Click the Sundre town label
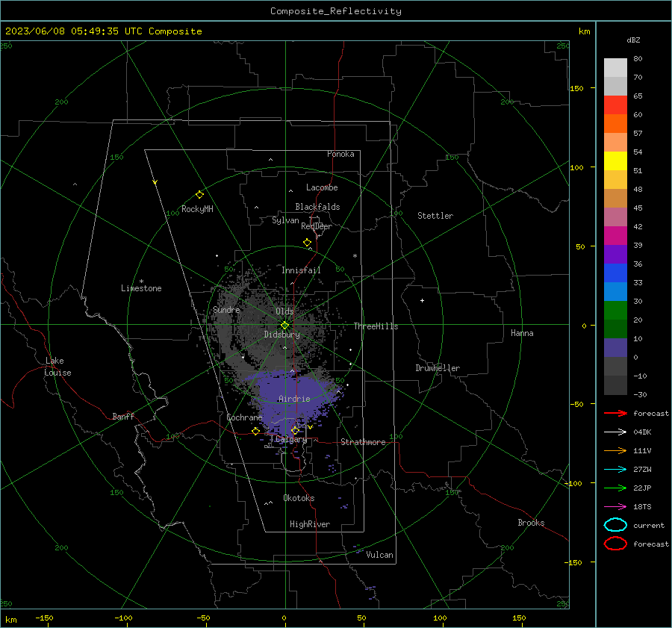 tap(226, 309)
